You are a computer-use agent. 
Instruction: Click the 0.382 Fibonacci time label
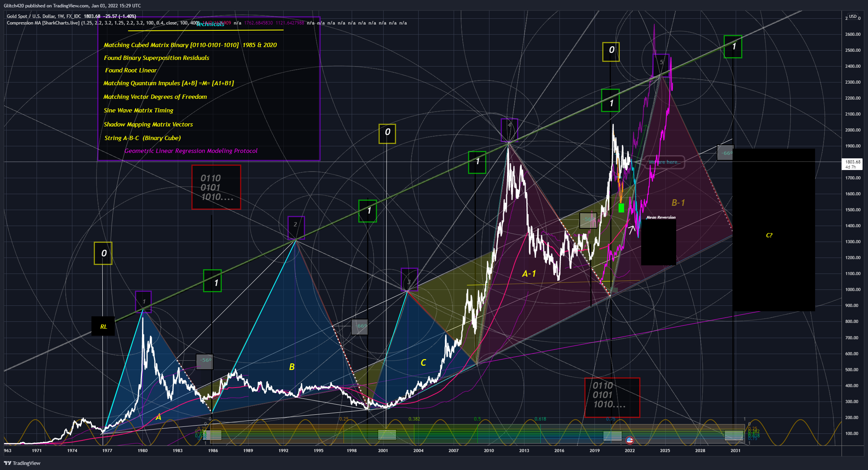pyautogui.click(x=414, y=419)
